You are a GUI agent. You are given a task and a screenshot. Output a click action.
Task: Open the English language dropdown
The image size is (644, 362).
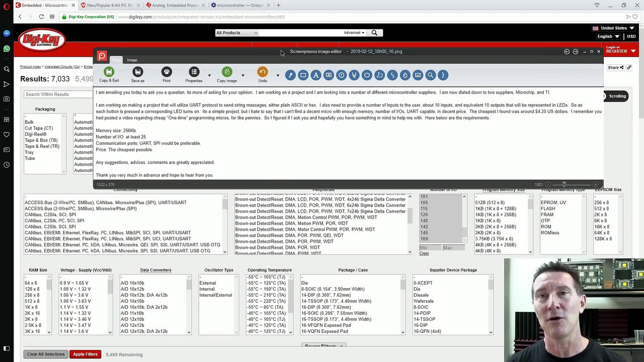coord(608,36)
